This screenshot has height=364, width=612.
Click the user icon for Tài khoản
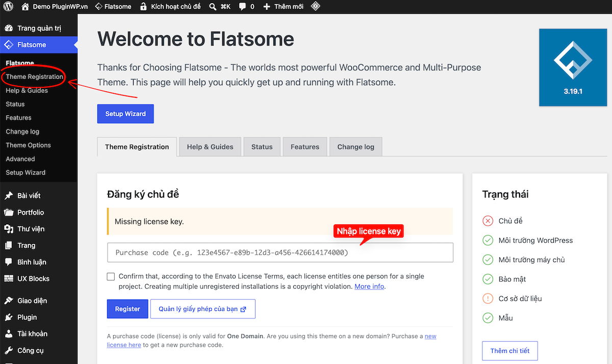9,334
